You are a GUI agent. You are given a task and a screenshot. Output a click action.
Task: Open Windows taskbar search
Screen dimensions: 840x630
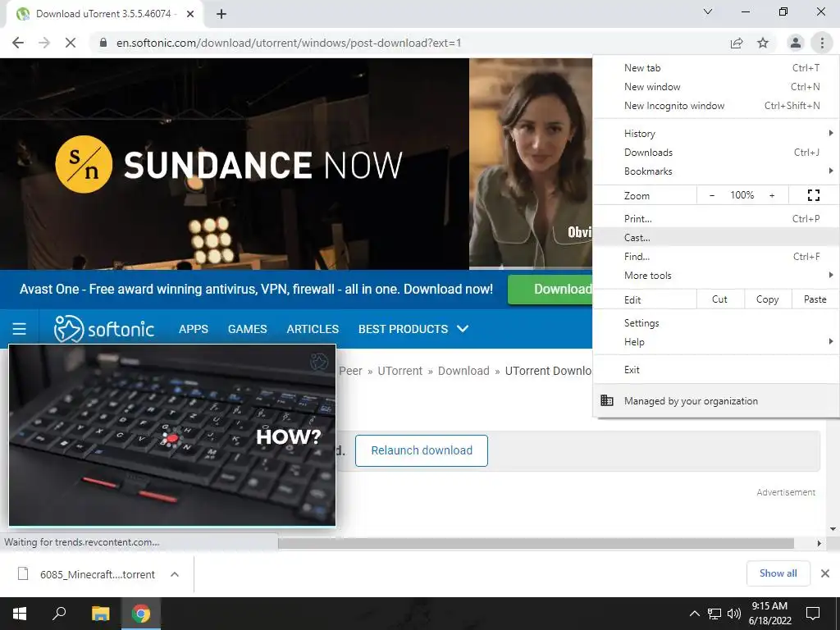point(59,614)
